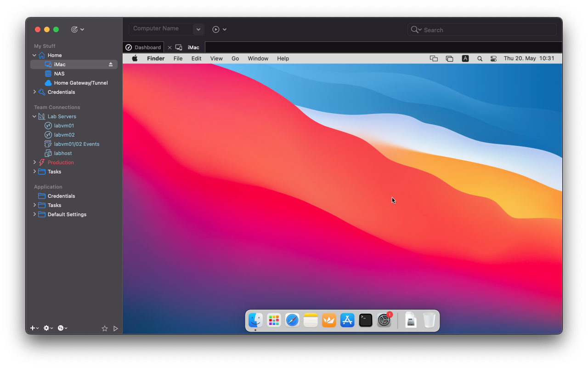Image resolution: width=588 pixels, height=368 pixels.
Task: Open Launchpad from the remote Dock
Action: (x=274, y=320)
